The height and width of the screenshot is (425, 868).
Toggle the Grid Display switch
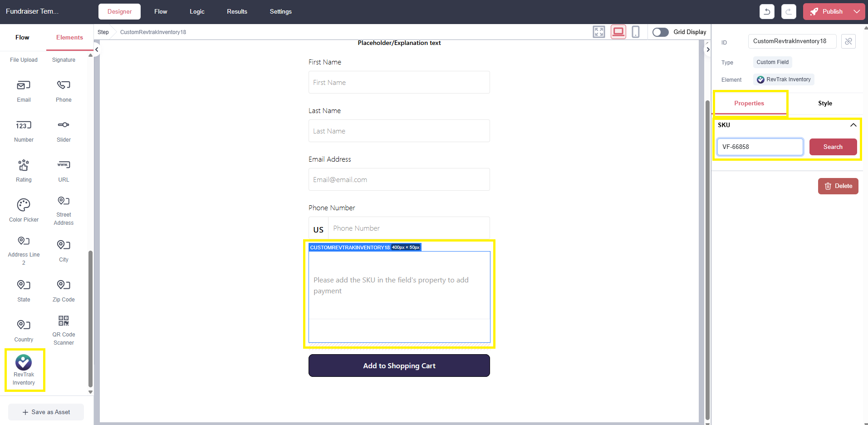[x=660, y=32]
